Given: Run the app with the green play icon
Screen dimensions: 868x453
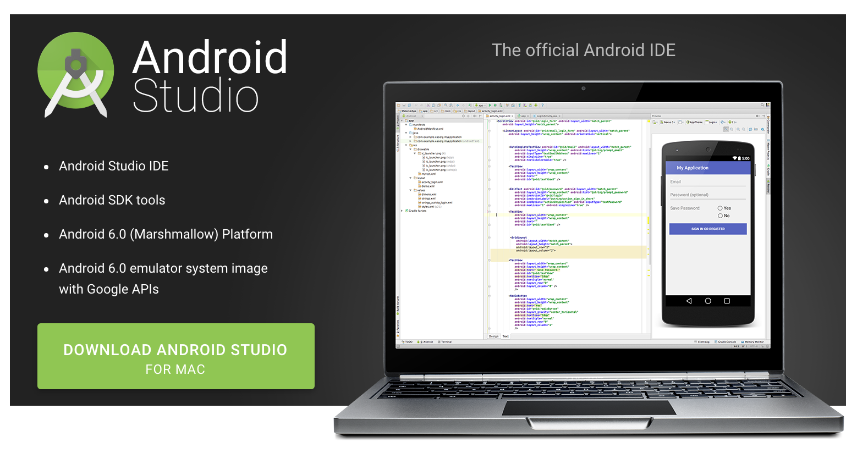Looking at the screenshot, I should pyautogui.click(x=490, y=105).
